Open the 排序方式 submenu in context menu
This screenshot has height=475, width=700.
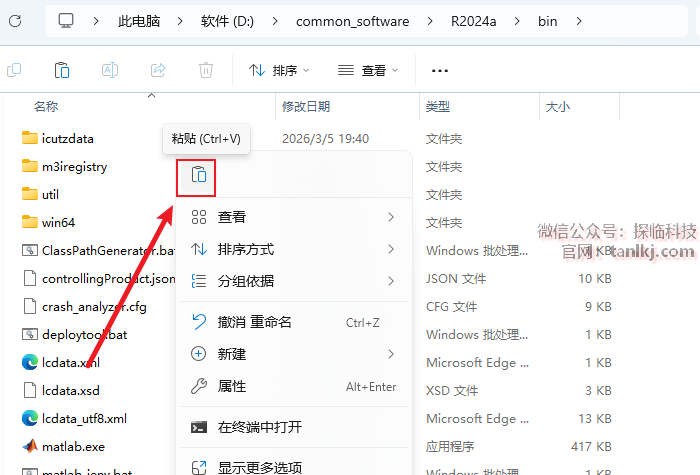[x=294, y=249]
